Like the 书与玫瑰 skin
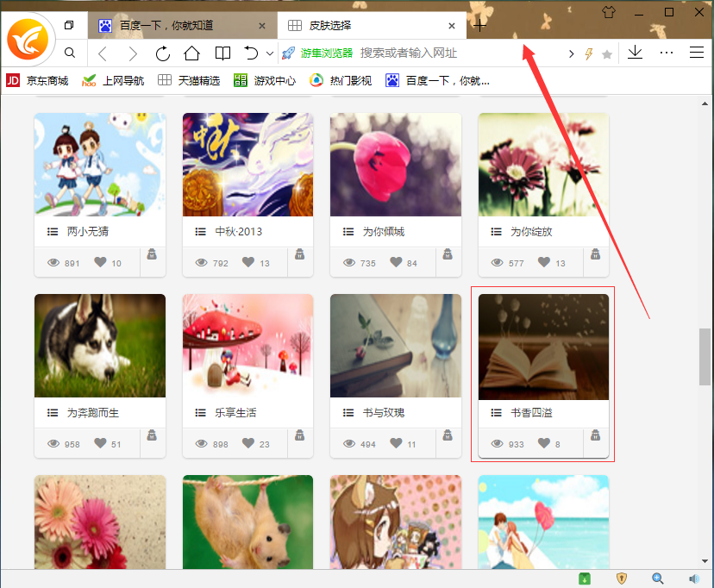This screenshot has width=714, height=588. [x=396, y=443]
